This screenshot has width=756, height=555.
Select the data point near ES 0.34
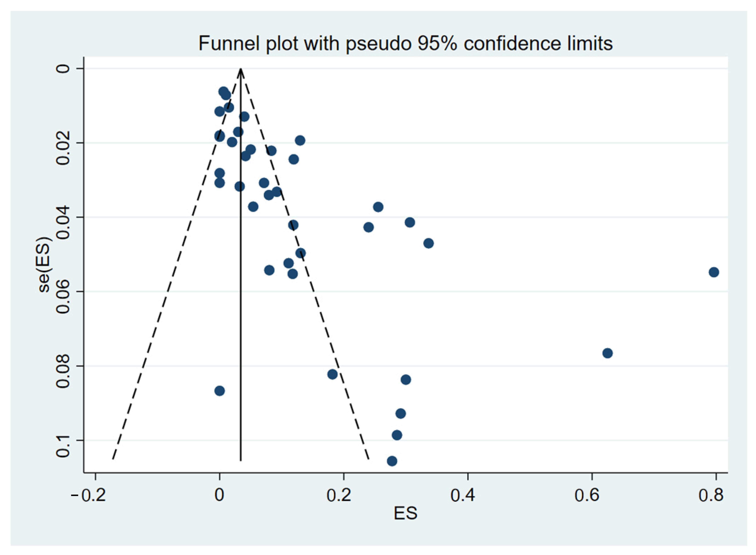428,243
